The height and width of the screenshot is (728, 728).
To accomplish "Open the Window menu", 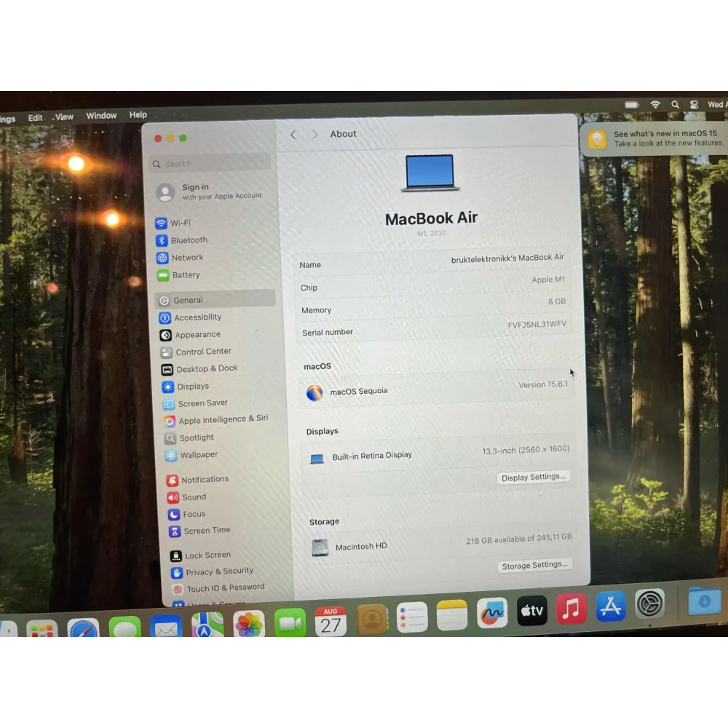I will click(101, 116).
